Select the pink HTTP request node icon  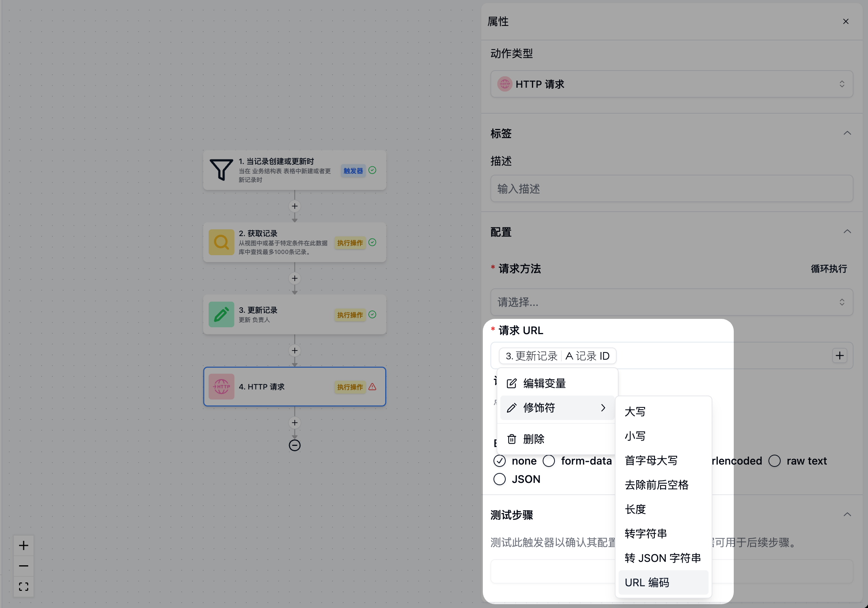pyautogui.click(x=221, y=386)
